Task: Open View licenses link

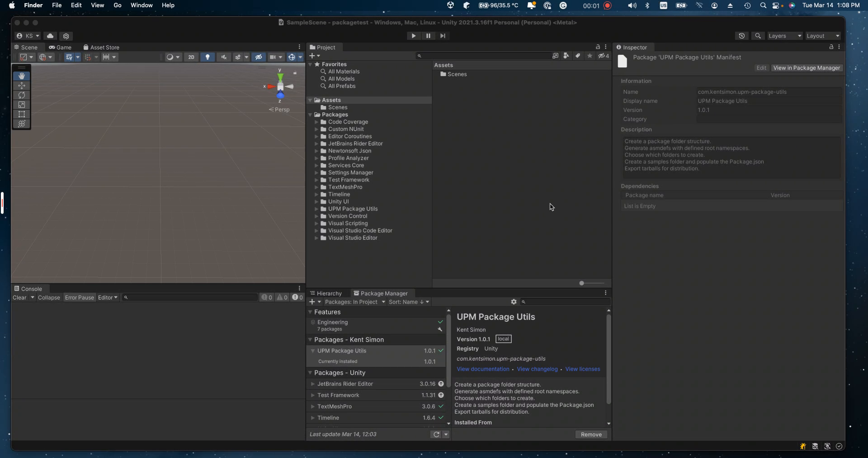Action: click(583, 369)
